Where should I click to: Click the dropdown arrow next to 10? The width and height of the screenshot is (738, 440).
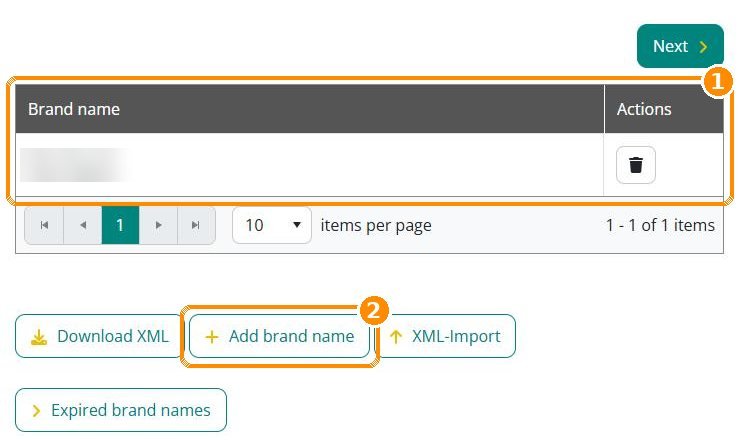click(297, 225)
